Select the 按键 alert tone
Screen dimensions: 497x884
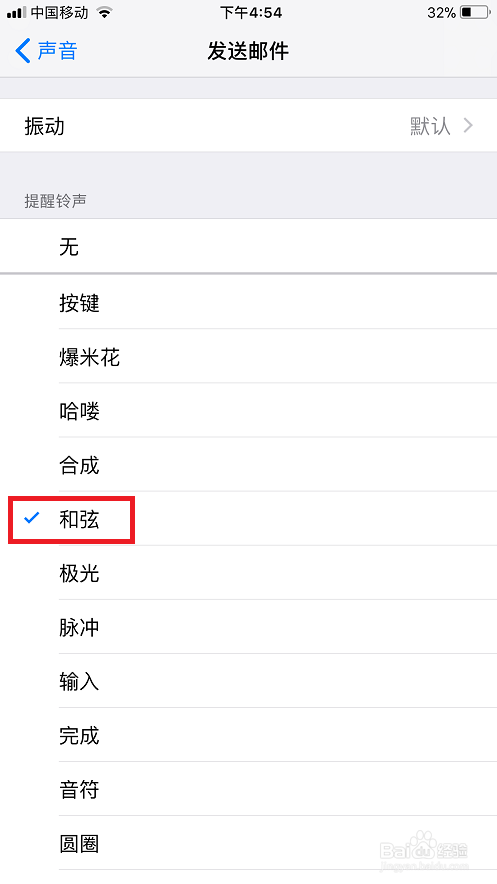click(248, 302)
